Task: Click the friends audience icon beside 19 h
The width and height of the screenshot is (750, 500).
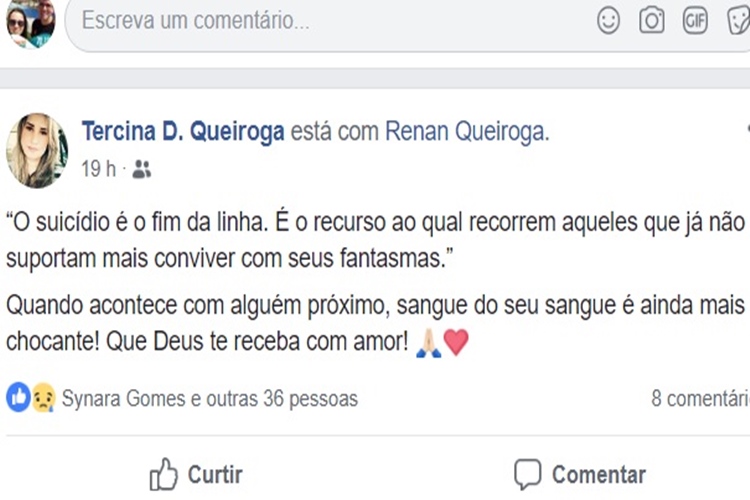Action: 141,170
